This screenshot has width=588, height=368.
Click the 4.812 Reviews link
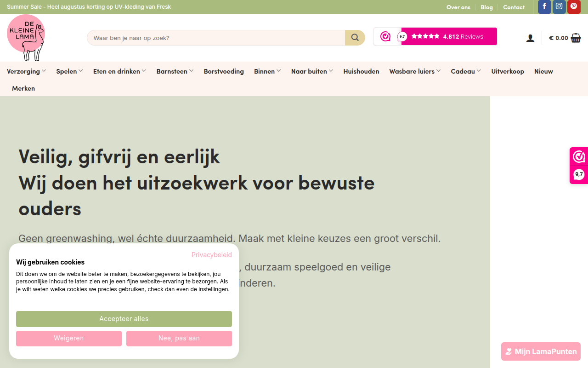click(463, 36)
